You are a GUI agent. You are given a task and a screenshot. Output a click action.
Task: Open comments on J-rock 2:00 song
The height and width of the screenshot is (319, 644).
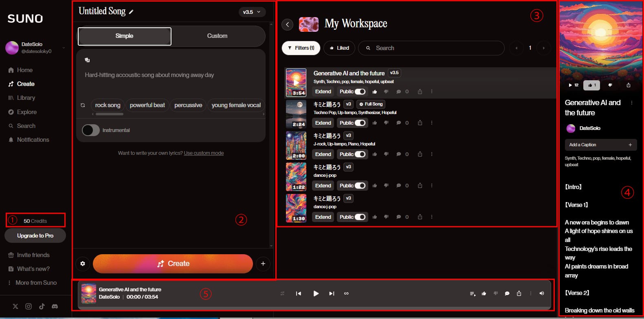click(398, 154)
